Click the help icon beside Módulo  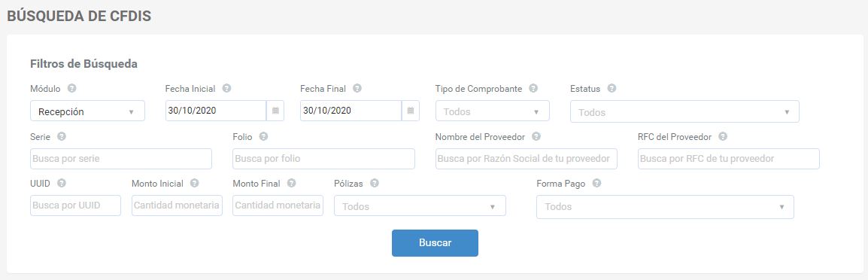pos(72,88)
